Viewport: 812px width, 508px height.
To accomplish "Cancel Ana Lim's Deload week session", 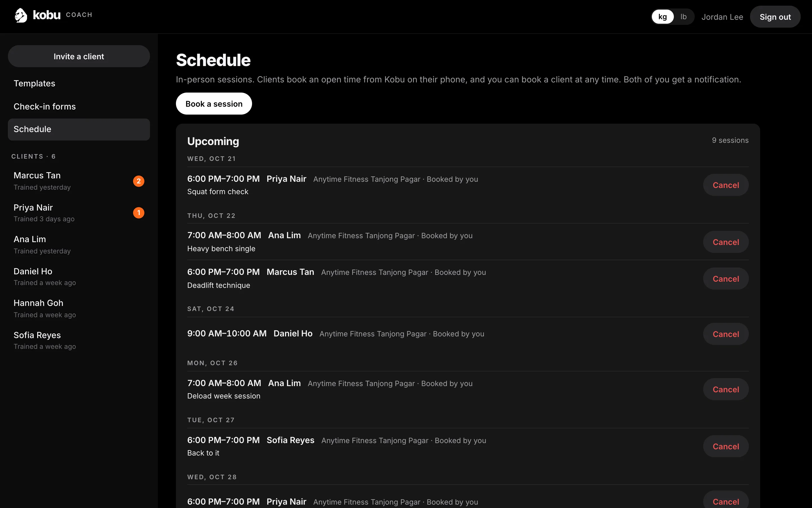I will click(x=726, y=389).
